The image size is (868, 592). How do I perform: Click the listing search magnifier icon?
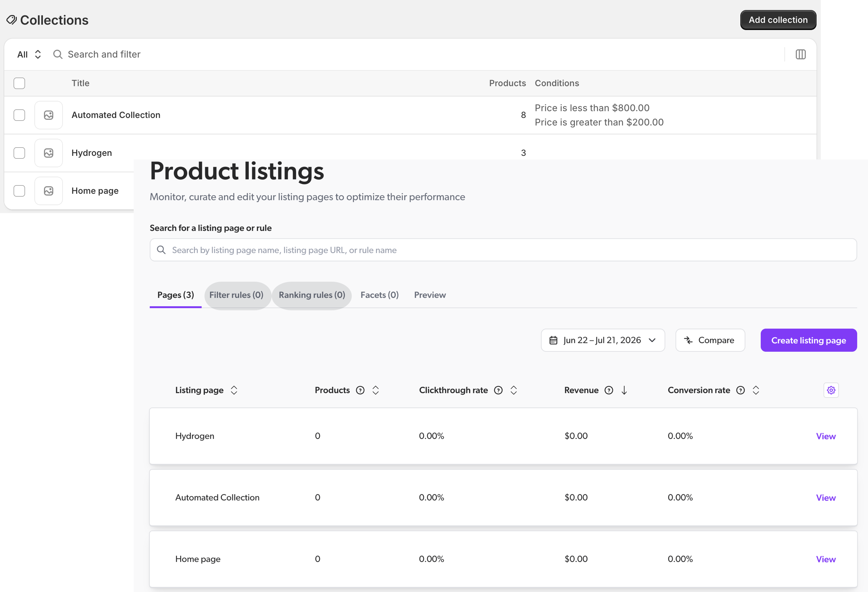pyautogui.click(x=161, y=250)
